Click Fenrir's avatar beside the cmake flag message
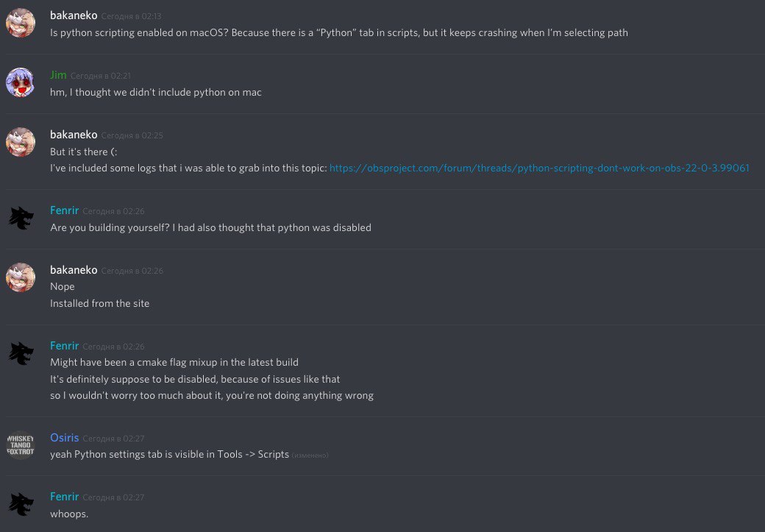The image size is (765, 532). 21,354
